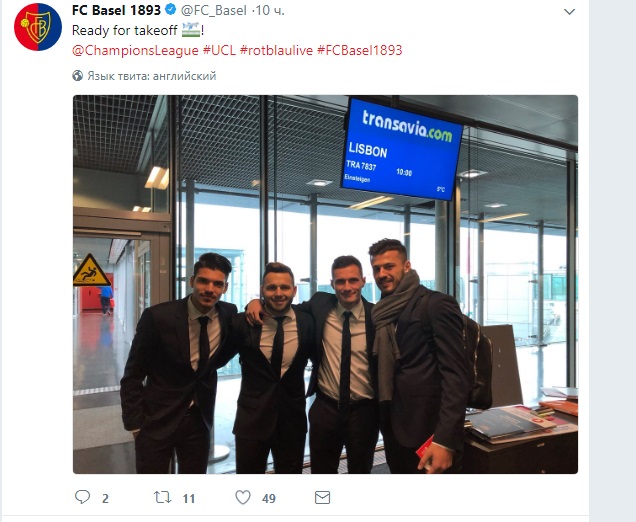Open the #rotblaulive hashtag
This screenshot has width=636, height=522.
[276, 50]
